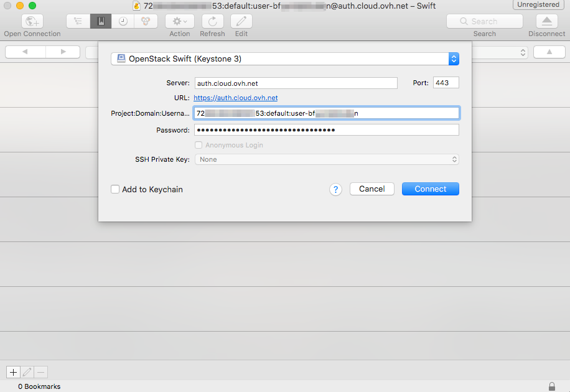Show the Bookmarks view
The height and width of the screenshot is (392, 570).
pos(100,21)
